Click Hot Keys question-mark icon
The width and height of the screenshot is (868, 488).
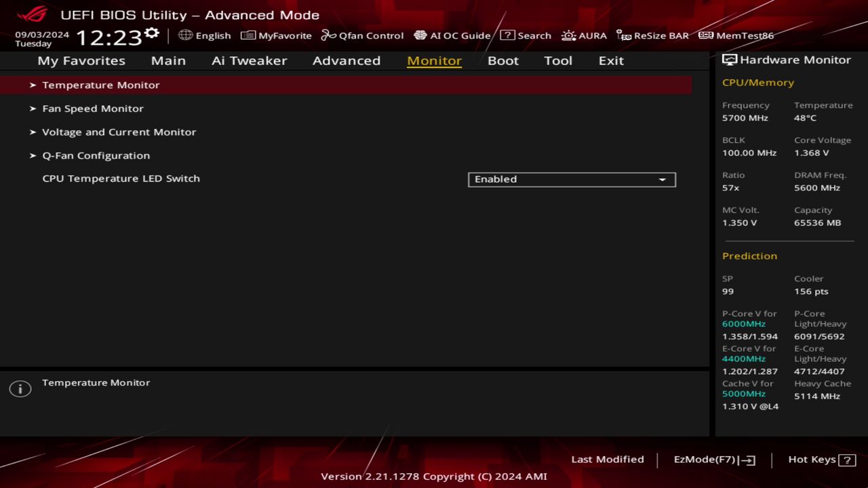point(847,460)
